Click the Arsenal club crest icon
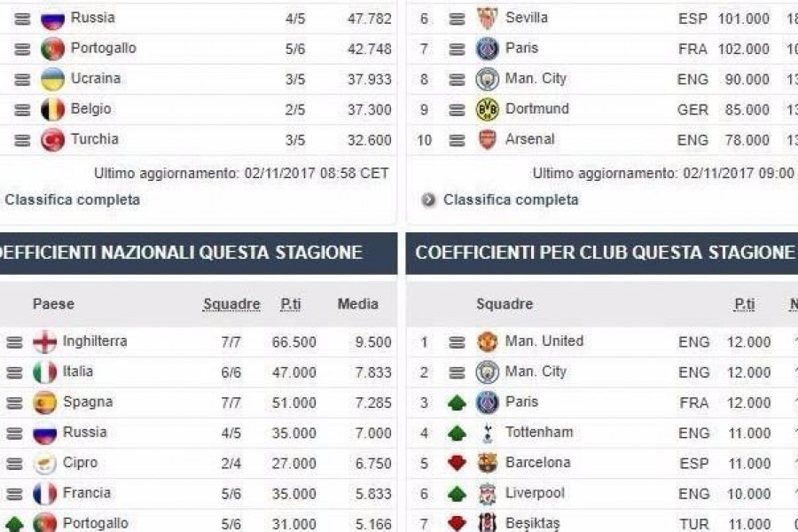 [x=487, y=139]
